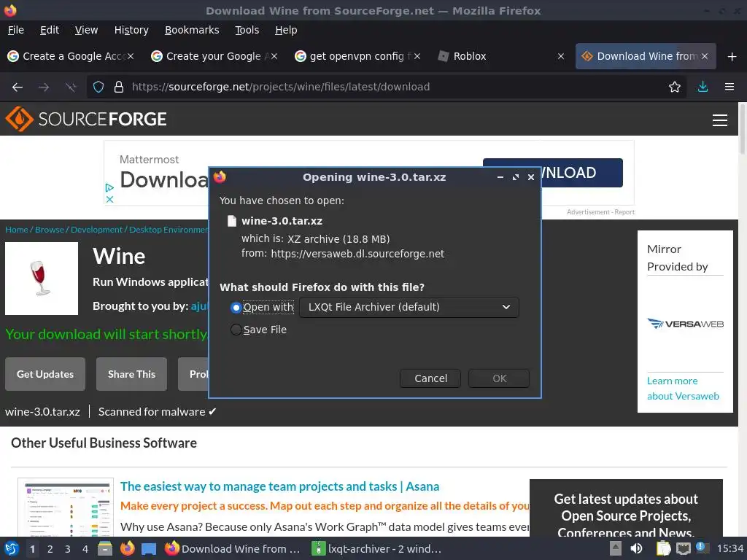Open lxqt-archiver taskbar window entry

coord(376,548)
